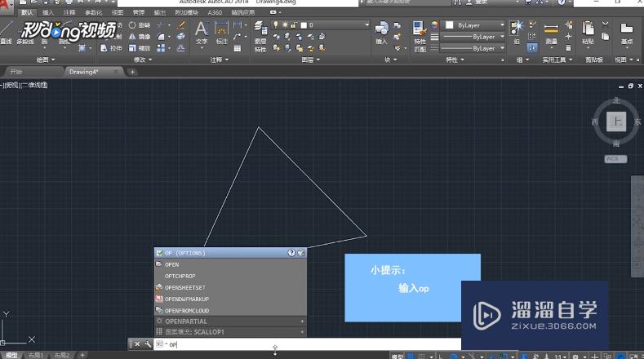Switch to the Drawing4 file tab
This screenshot has width=644, height=359.
pyautogui.click(x=93, y=72)
